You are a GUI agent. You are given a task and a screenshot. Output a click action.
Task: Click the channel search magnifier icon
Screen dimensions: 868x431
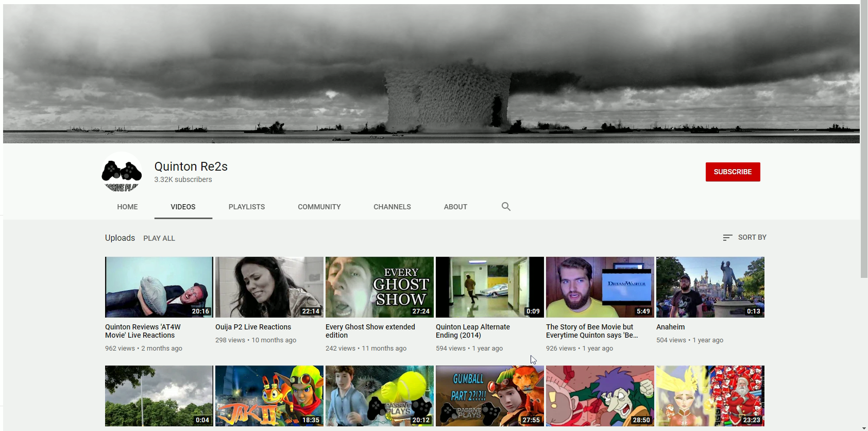coord(506,207)
